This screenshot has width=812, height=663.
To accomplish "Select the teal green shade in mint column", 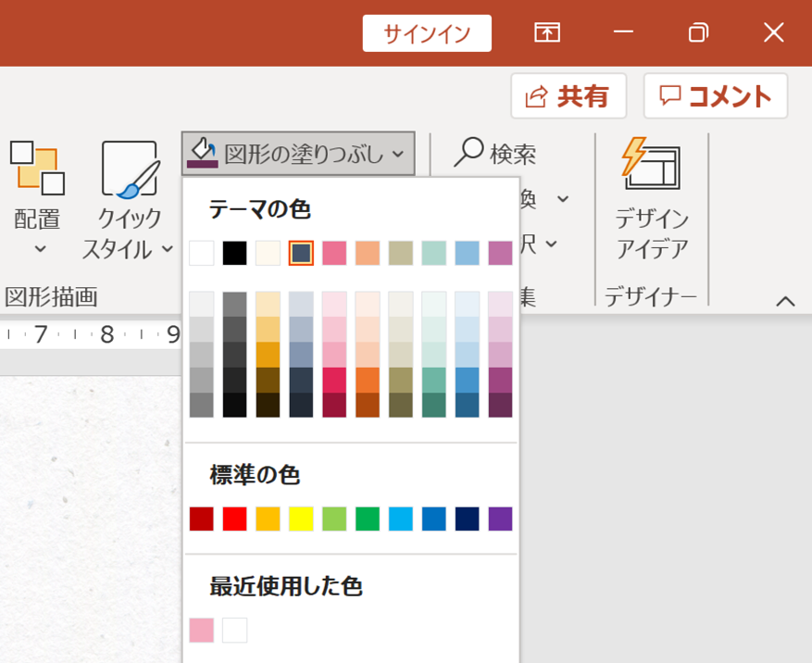I will pos(433,381).
